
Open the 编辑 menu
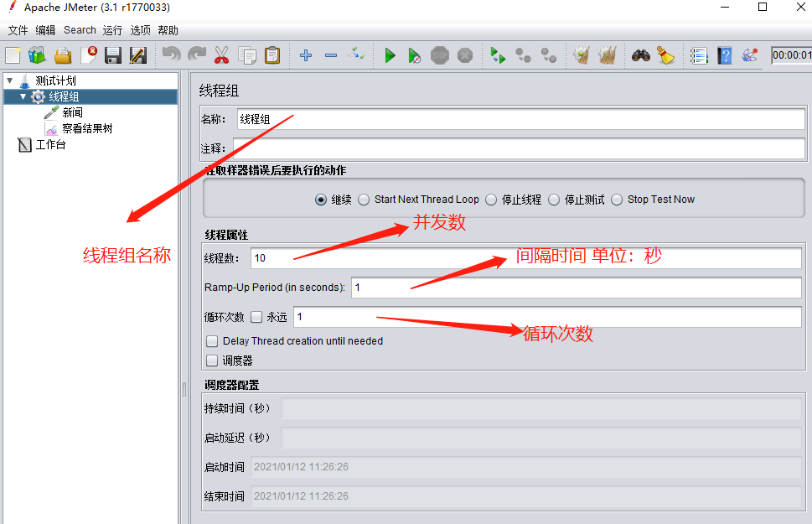[45, 30]
